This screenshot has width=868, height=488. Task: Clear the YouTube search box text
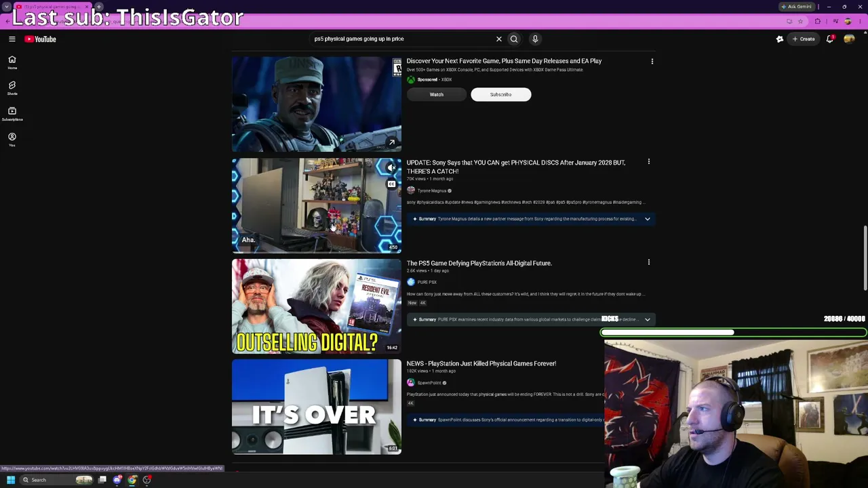click(x=499, y=39)
